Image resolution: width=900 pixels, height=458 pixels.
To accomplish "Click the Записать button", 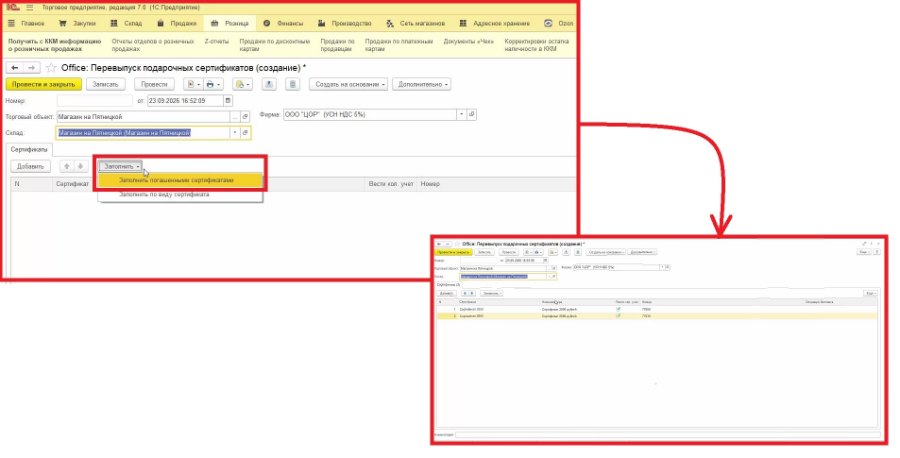I will pos(106,84).
